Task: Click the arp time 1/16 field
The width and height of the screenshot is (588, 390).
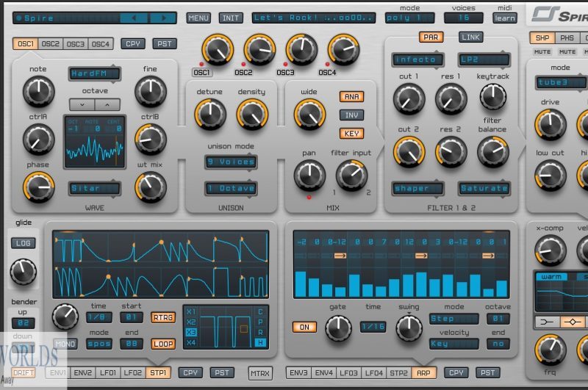Action: click(373, 327)
